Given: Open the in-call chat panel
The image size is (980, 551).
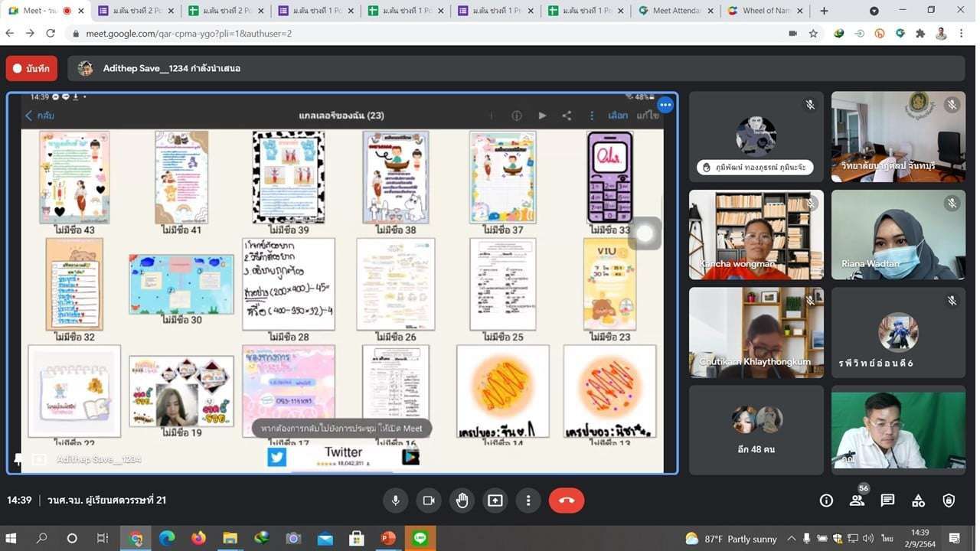Looking at the screenshot, I should (x=887, y=500).
